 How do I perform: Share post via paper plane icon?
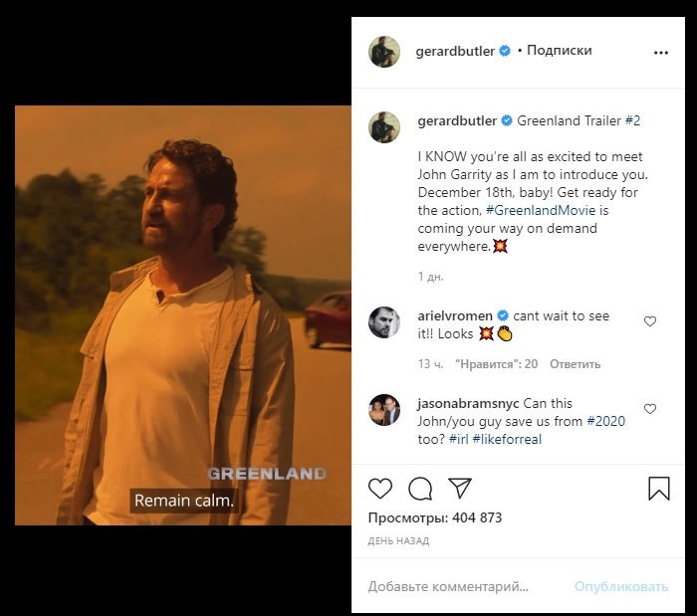pos(459,488)
